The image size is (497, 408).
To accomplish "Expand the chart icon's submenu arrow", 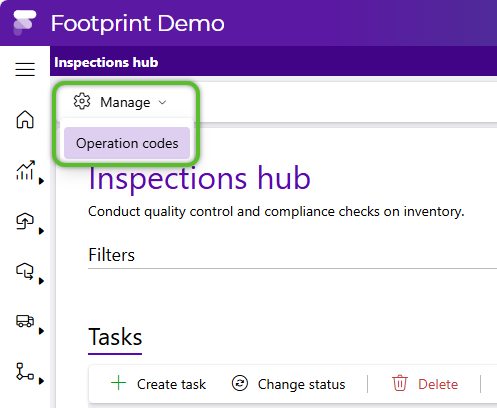I will click(x=41, y=181).
